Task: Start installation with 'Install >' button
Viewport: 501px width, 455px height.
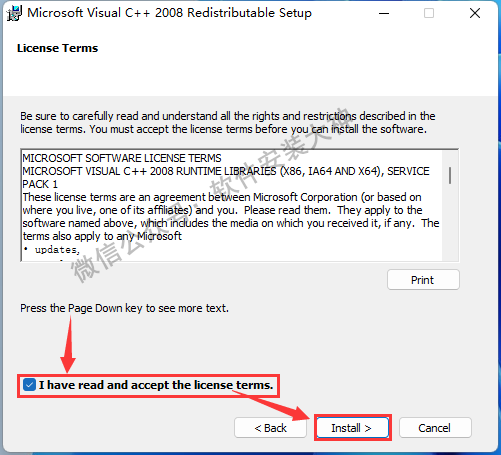Action: [x=353, y=428]
